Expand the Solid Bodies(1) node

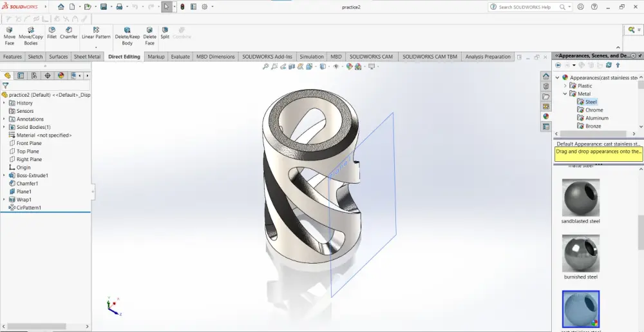click(5, 127)
